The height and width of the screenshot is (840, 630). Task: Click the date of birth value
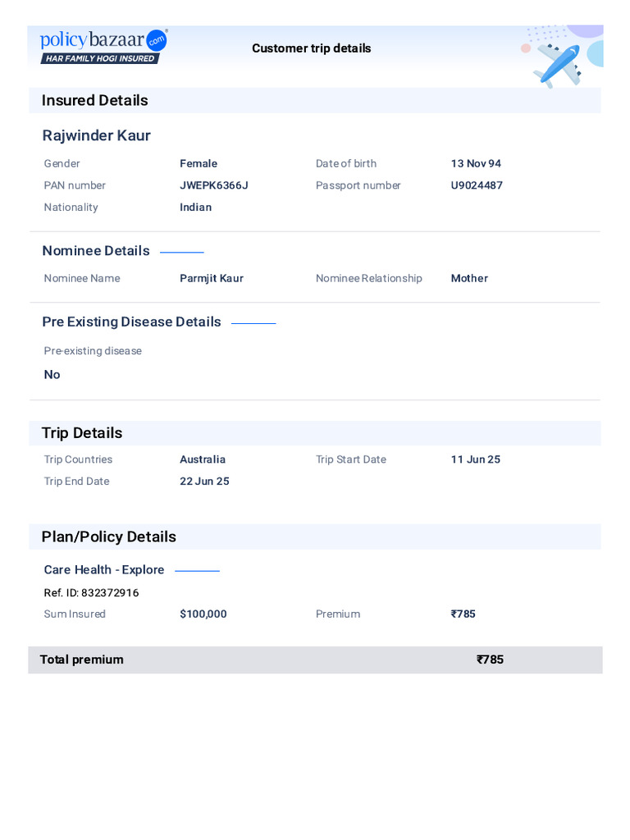476,163
